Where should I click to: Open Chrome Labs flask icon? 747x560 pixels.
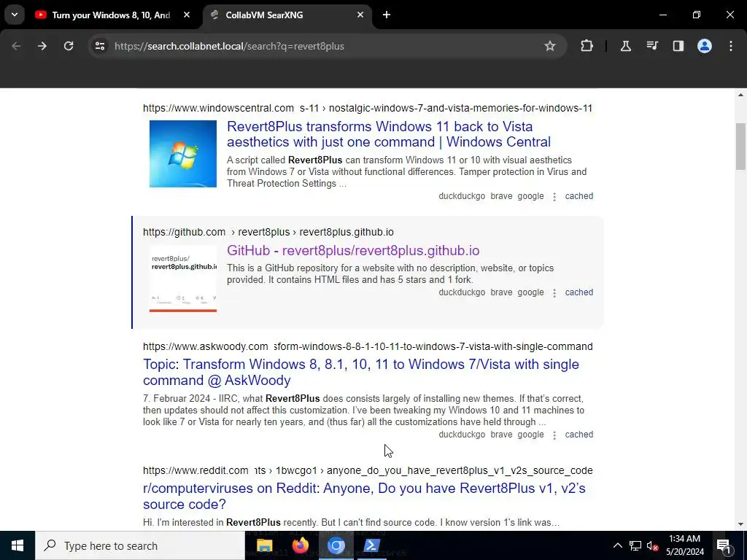625,46
